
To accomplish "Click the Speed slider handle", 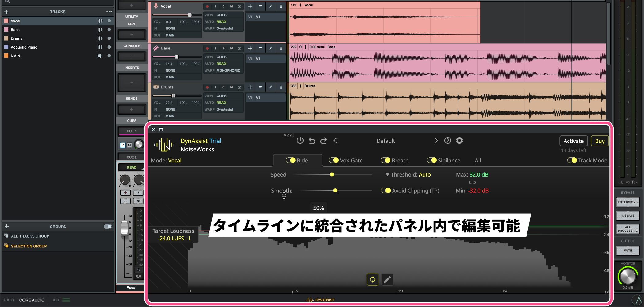I will click(x=332, y=174).
